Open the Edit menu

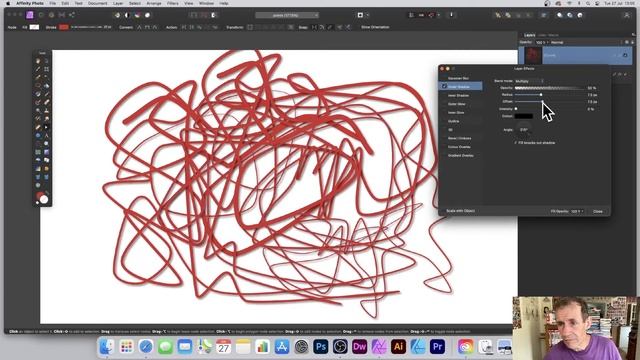pyautogui.click(x=65, y=3)
